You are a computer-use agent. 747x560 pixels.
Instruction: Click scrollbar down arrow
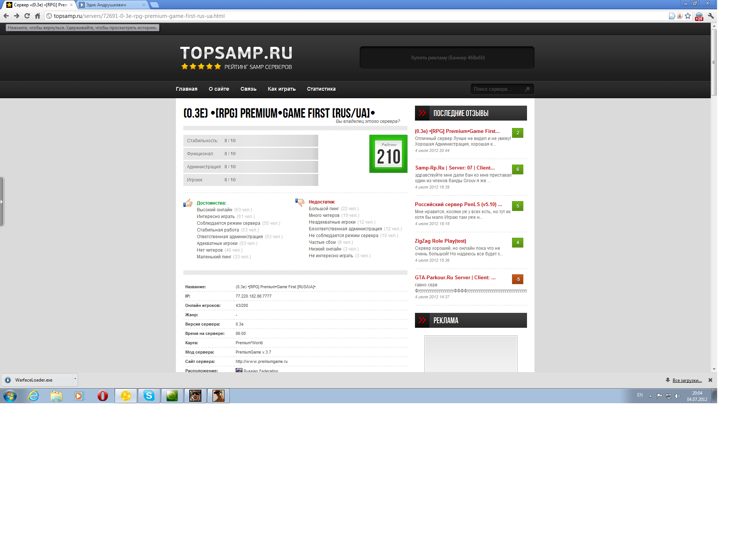[714, 369]
